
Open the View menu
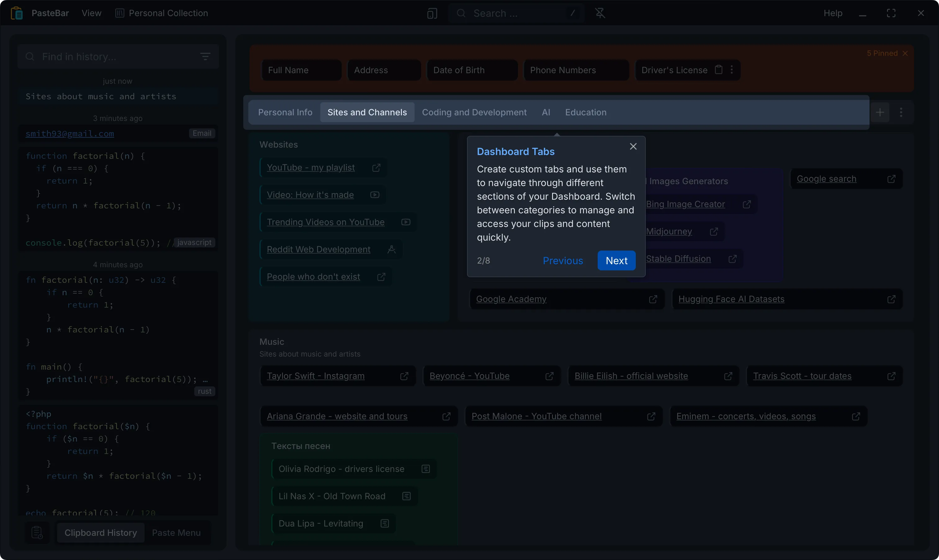point(91,13)
